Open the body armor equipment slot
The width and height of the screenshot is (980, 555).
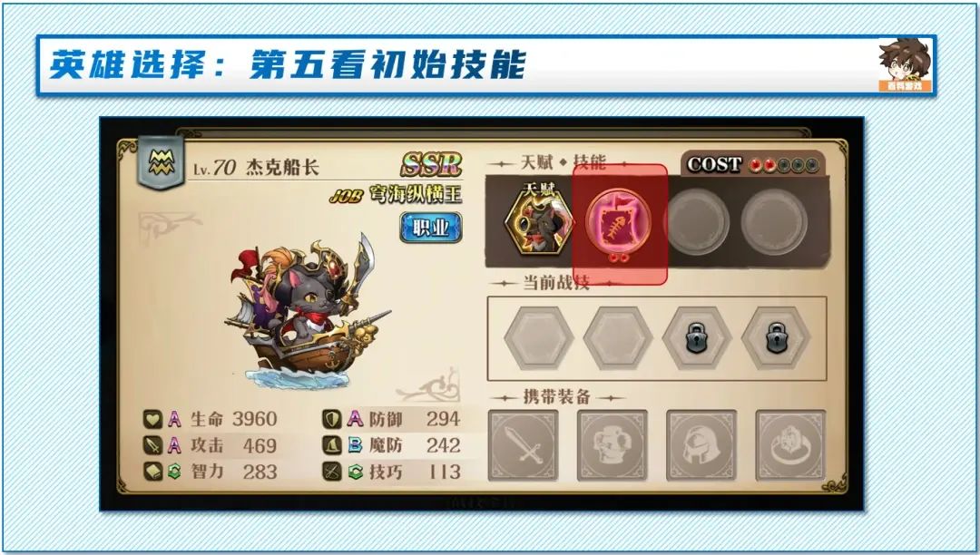tap(612, 445)
